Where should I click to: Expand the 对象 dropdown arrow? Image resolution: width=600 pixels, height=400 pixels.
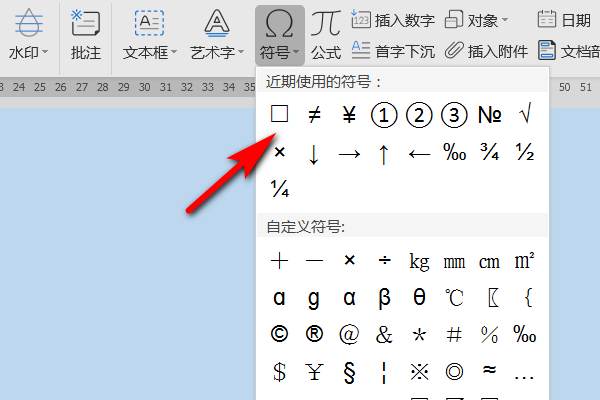pyautogui.click(x=505, y=19)
